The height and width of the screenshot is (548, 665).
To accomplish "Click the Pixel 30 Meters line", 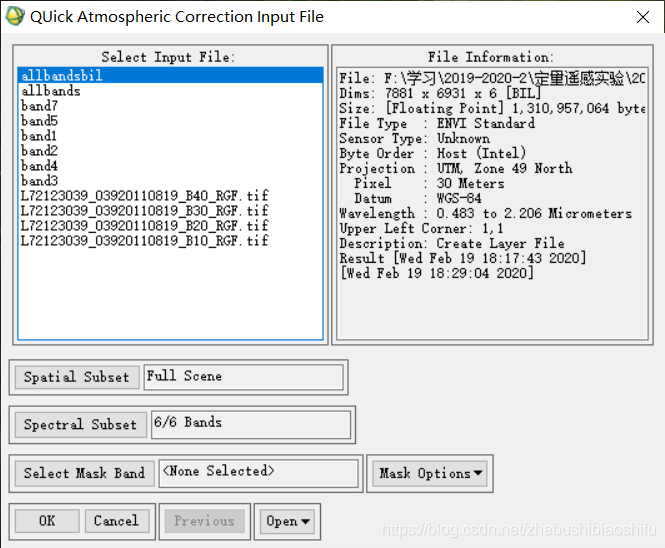I will 429,184.
